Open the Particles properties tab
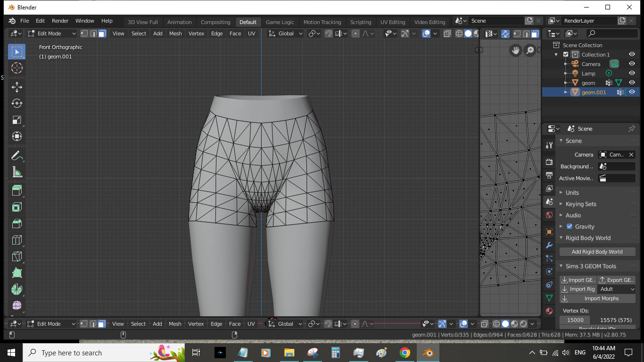Image resolution: width=644 pixels, height=362 pixels. [x=549, y=258]
